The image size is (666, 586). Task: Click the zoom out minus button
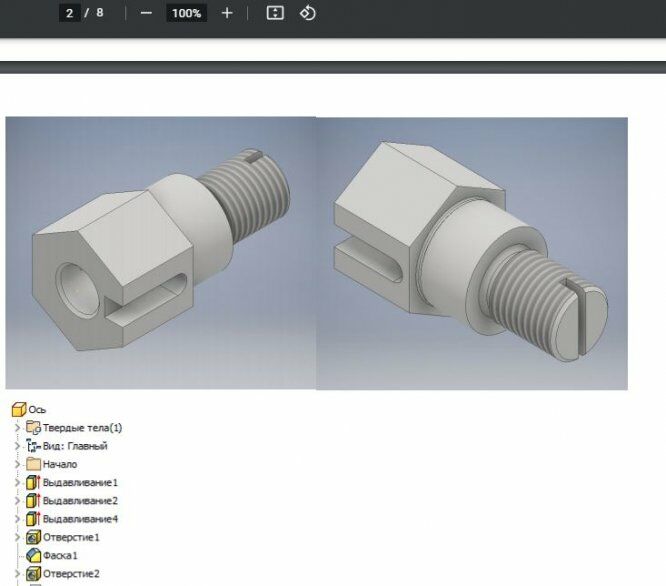[x=146, y=13]
